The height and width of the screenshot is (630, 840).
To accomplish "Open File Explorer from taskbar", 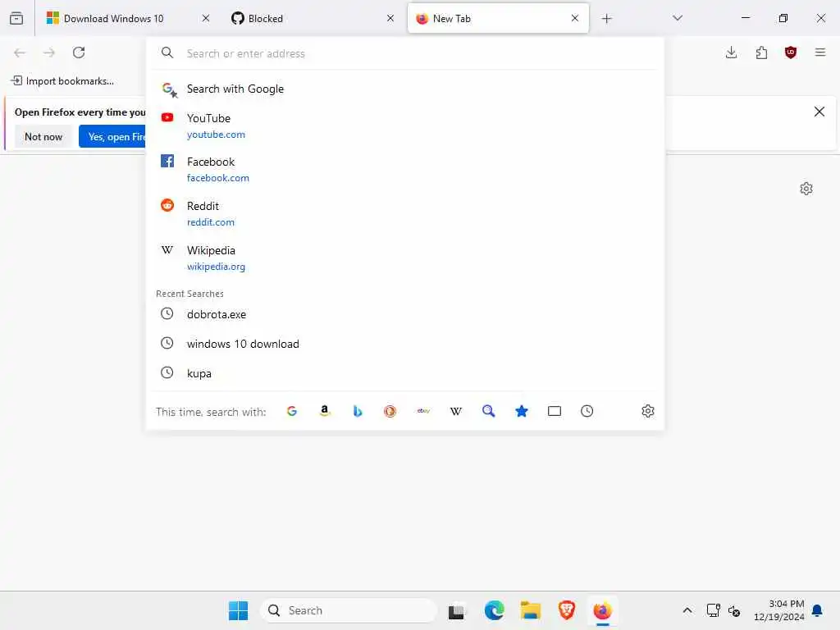I will (531, 610).
